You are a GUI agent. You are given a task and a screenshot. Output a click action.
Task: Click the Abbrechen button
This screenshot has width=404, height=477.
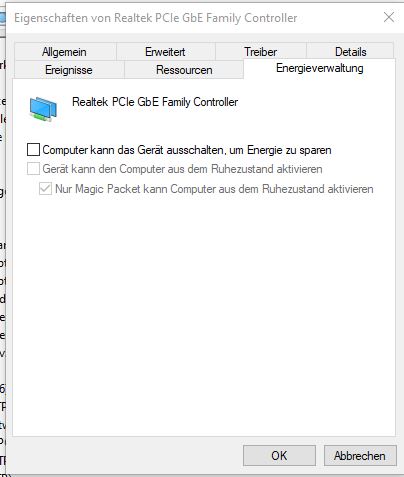(x=360, y=455)
